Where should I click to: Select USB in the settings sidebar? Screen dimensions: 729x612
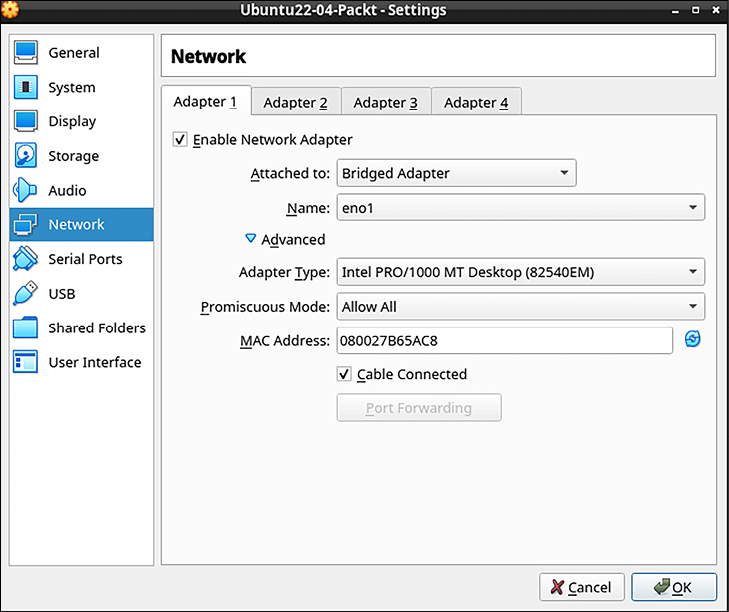pyautogui.click(x=81, y=293)
